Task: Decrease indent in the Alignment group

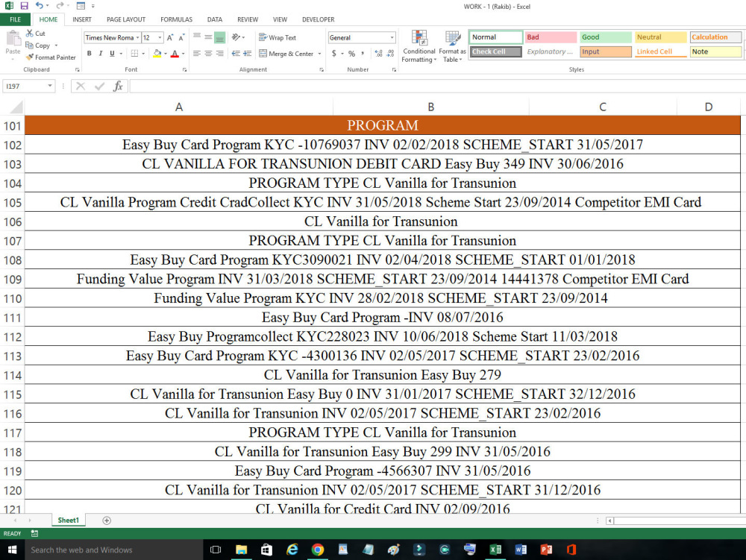Action: point(236,54)
